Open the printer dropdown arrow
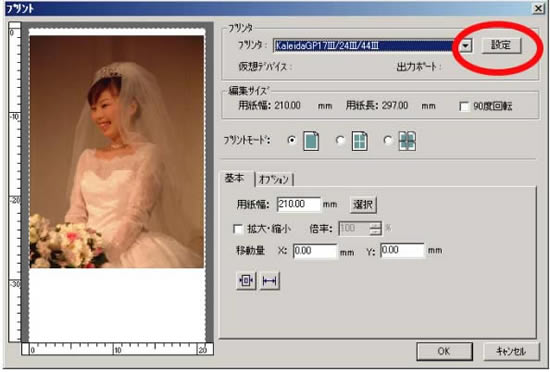 point(465,46)
